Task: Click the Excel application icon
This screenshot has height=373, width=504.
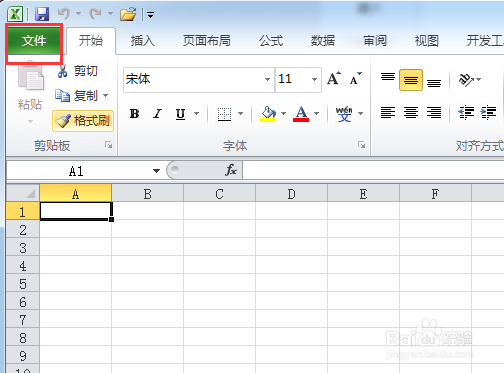Action: coord(15,14)
